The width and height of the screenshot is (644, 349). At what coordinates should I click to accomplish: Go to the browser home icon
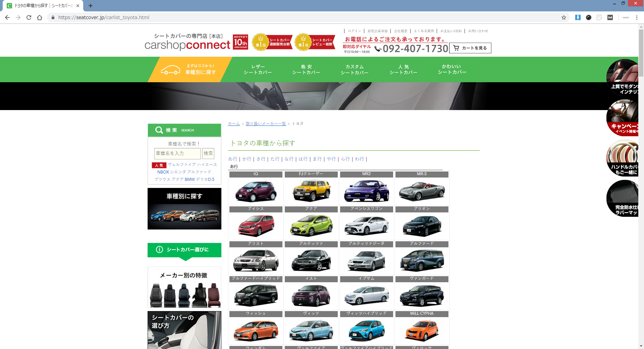40,17
